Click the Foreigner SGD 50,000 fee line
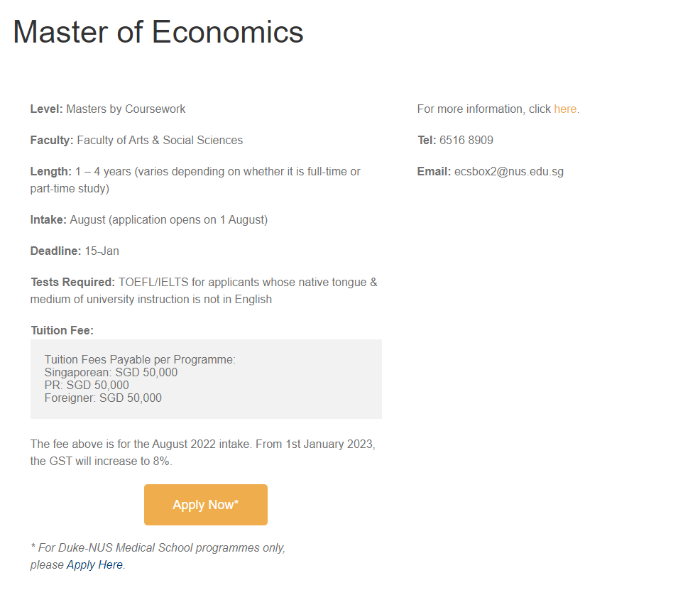 [x=103, y=398]
